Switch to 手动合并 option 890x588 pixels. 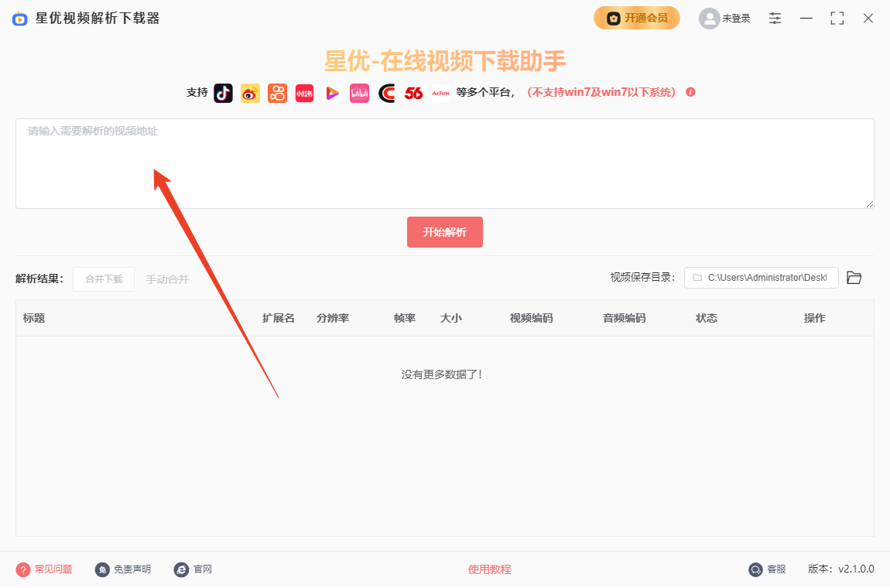click(x=167, y=279)
